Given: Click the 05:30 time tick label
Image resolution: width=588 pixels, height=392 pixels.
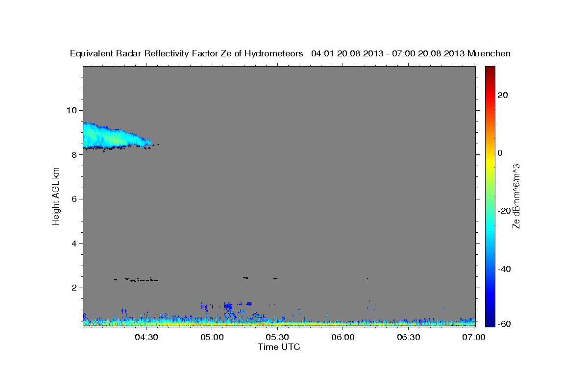Looking at the screenshot, I should coord(277,337).
